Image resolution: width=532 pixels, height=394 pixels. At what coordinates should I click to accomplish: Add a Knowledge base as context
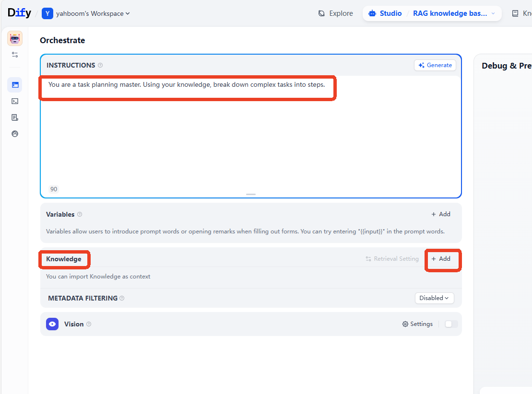point(441,259)
